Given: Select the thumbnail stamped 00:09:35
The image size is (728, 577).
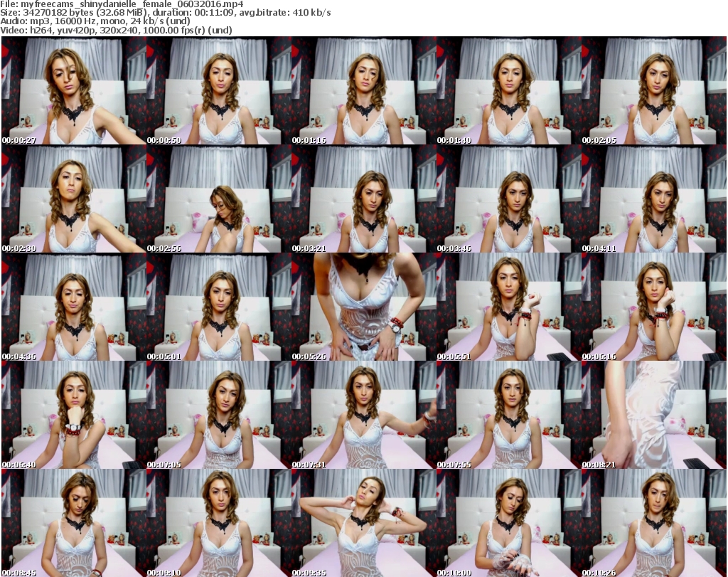Looking at the screenshot, I should (x=363, y=523).
